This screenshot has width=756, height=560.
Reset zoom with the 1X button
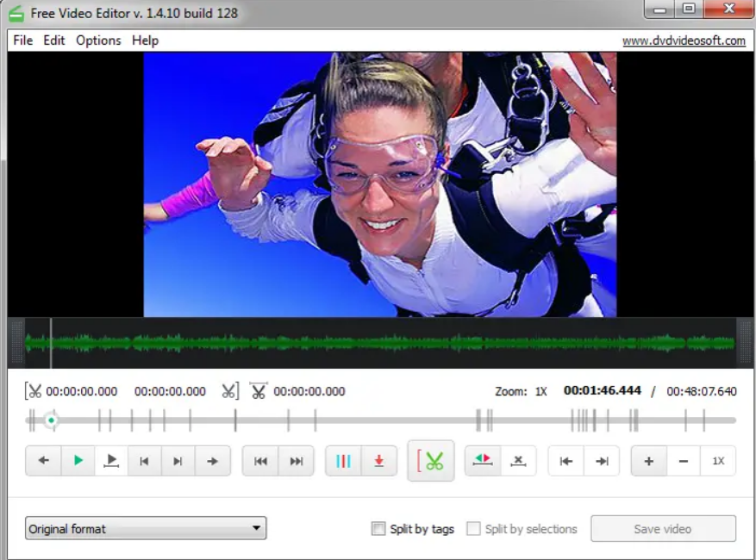click(x=718, y=461)
